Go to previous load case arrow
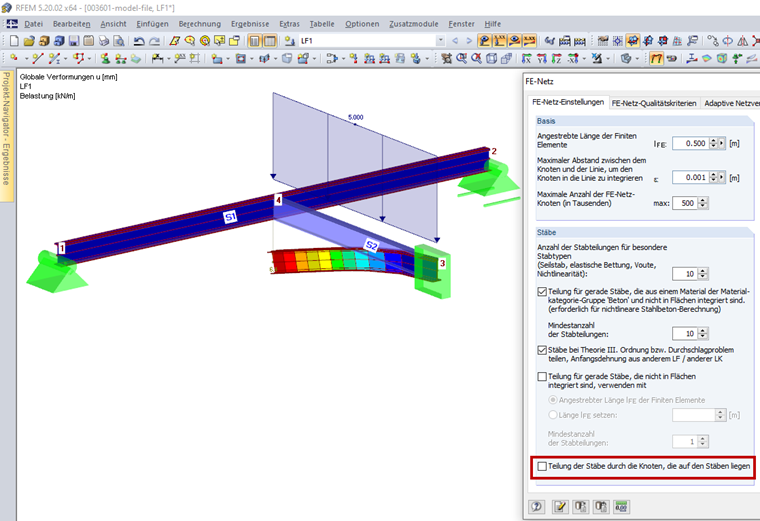 click(x=455, y=41)
